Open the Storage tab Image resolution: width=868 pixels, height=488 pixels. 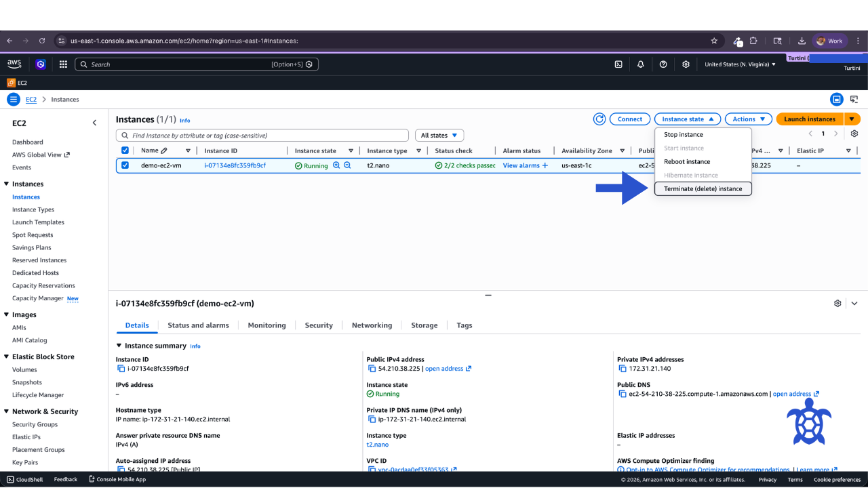point(425,325)
